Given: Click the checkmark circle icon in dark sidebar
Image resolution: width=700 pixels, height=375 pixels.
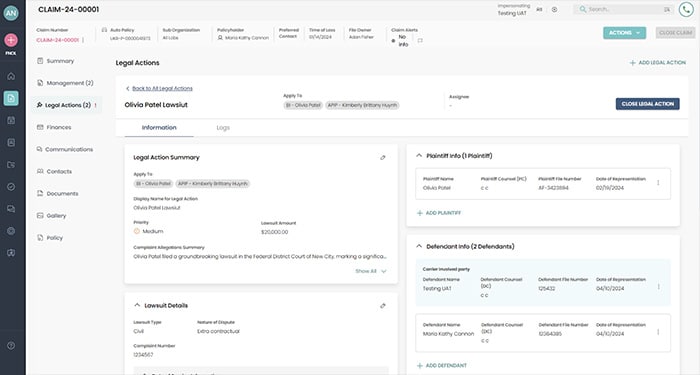Looking at the screenshot, I should [11, 187].
